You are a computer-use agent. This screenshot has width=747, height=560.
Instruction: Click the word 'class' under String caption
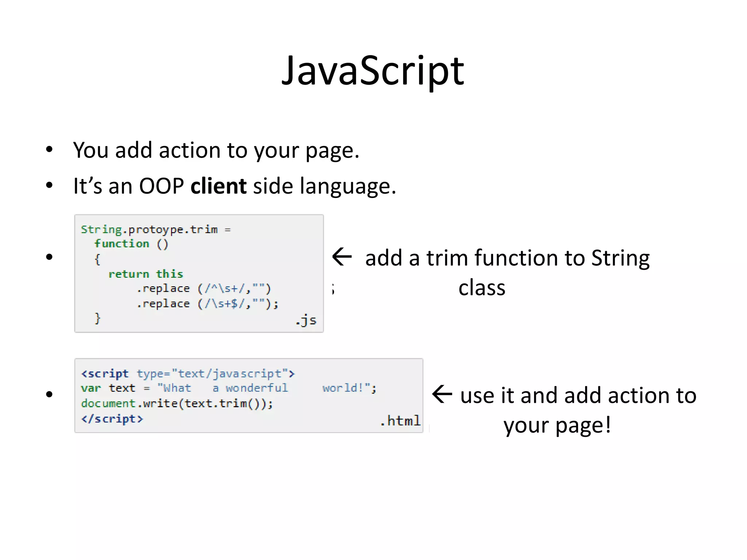482,288
